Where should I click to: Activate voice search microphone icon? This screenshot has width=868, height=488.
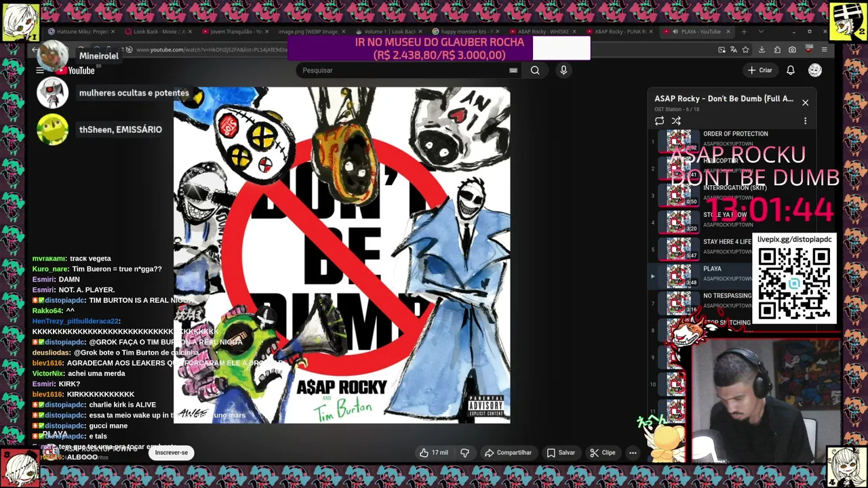coord(564,70)
